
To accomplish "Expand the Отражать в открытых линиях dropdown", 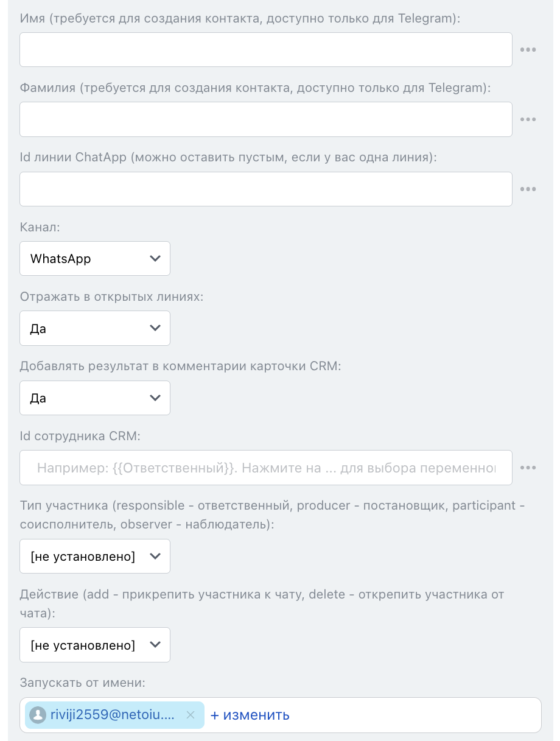I will tap(94, 329).
